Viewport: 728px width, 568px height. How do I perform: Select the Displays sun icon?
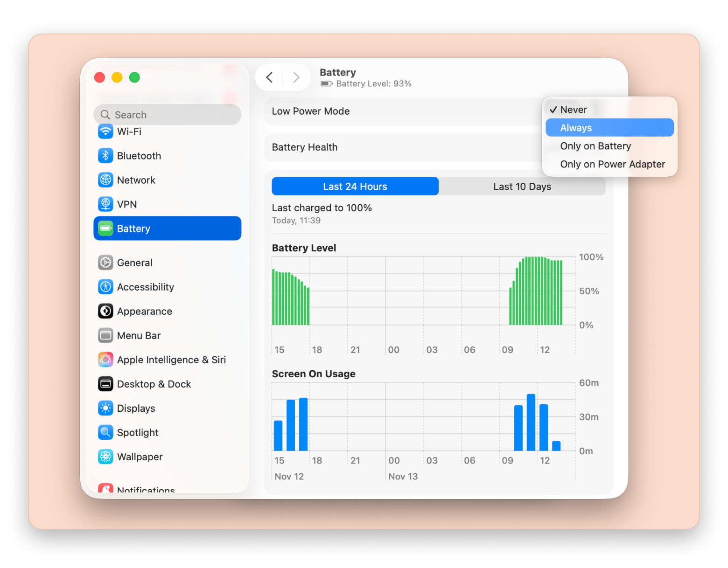point(105,408)
